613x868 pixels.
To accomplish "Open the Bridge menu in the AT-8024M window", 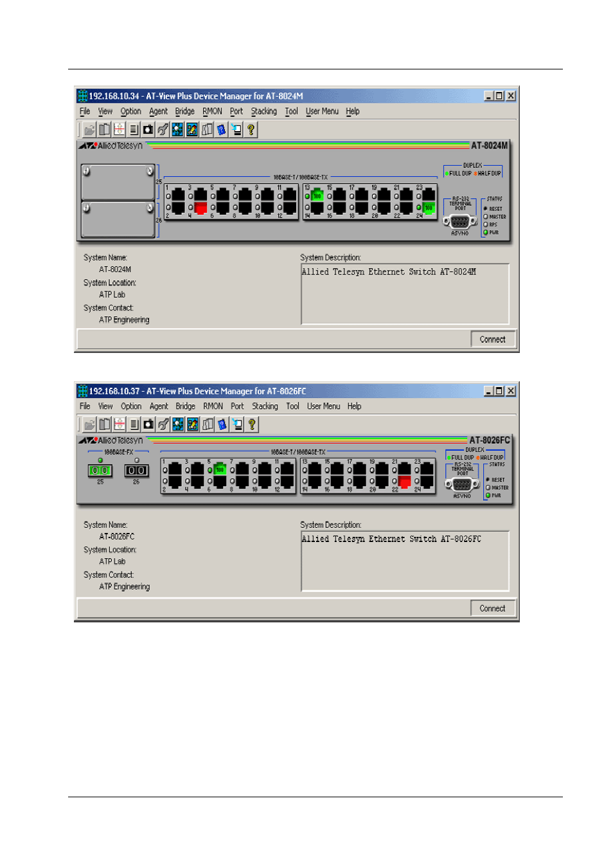I will point(184,111).
